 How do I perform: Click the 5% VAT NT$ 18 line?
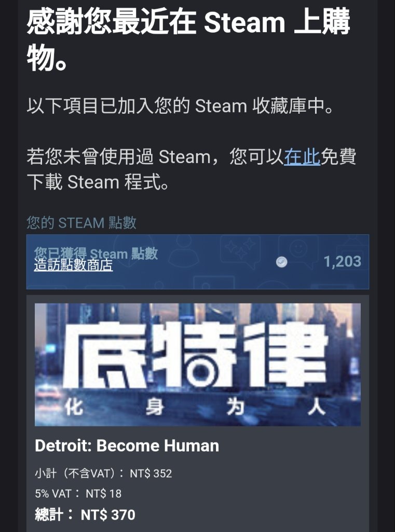coord(78,494)
